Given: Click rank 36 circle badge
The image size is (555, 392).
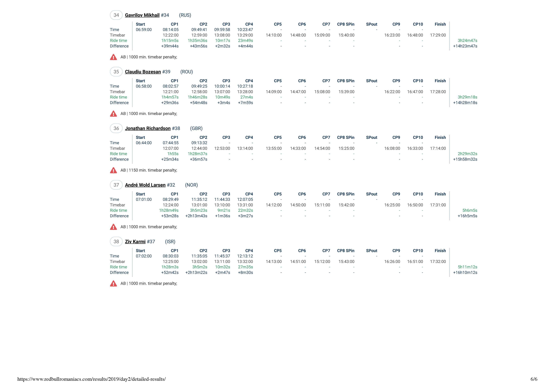Looking at the screenshot, I should 116,129.
